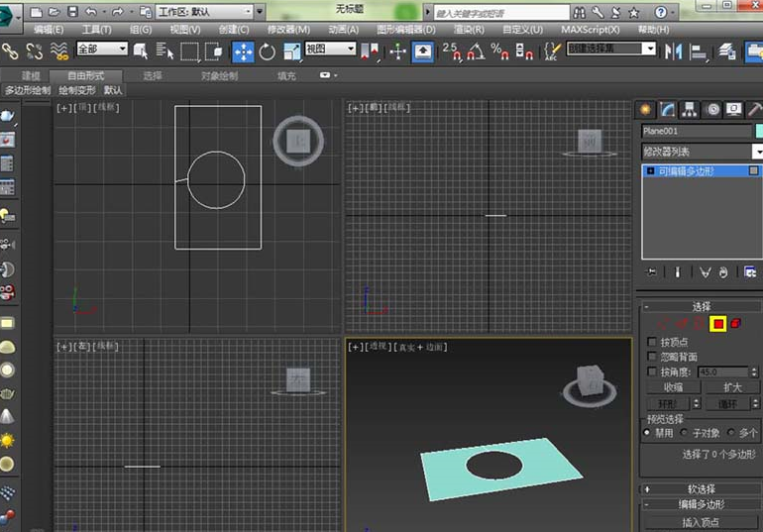The image size is (763, 532).
Task: Click the Pin Stack icon below modifier list
Action: pos(651,271)
